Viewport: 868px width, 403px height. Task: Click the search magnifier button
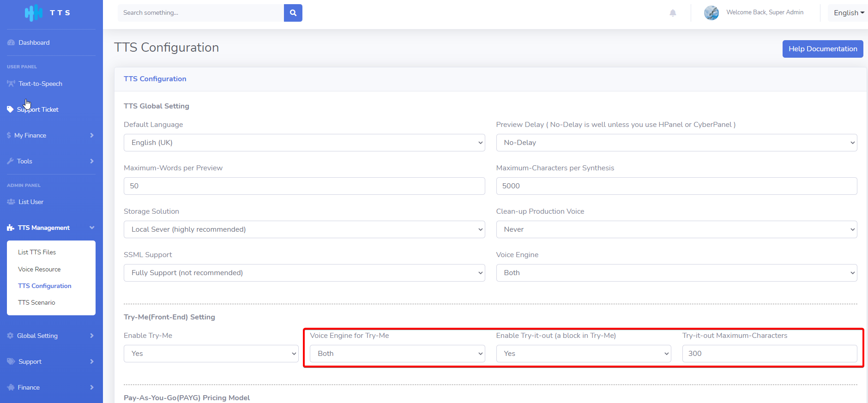coord(293,13)
